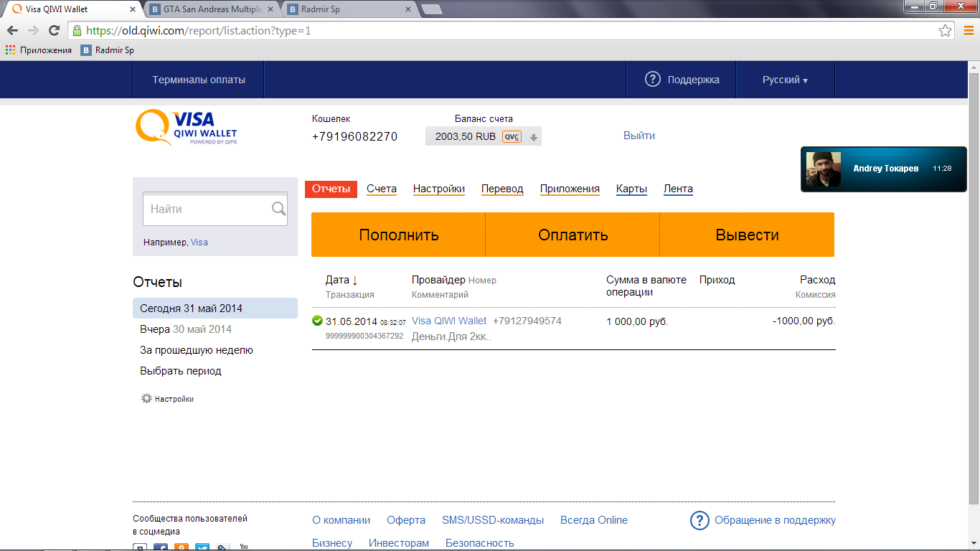
Task: Open the Инвесторам footer link
Action: pos(399,543)
